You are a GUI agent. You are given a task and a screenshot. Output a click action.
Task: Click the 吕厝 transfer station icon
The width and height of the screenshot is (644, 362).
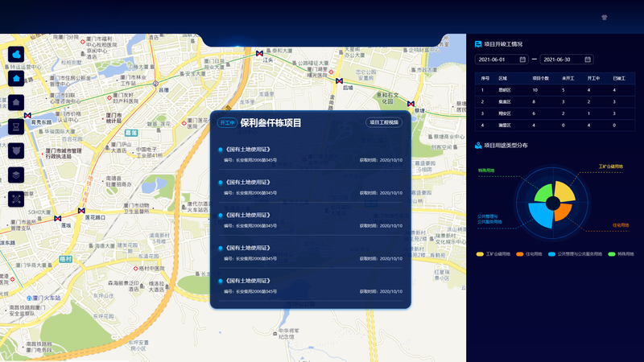(155, 84)
